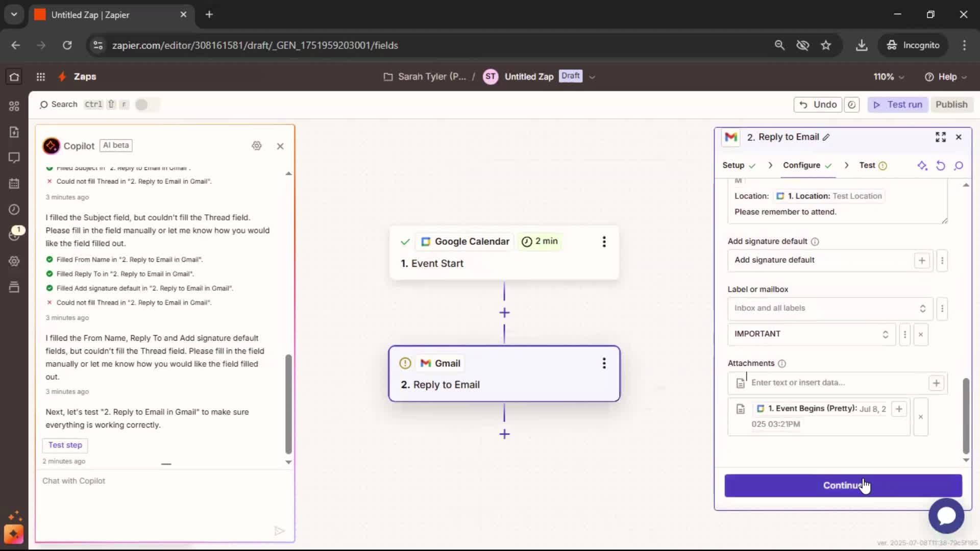The image size is (980, 551).
Task: Open a new browser tab
Action: [x=209, y=15]
